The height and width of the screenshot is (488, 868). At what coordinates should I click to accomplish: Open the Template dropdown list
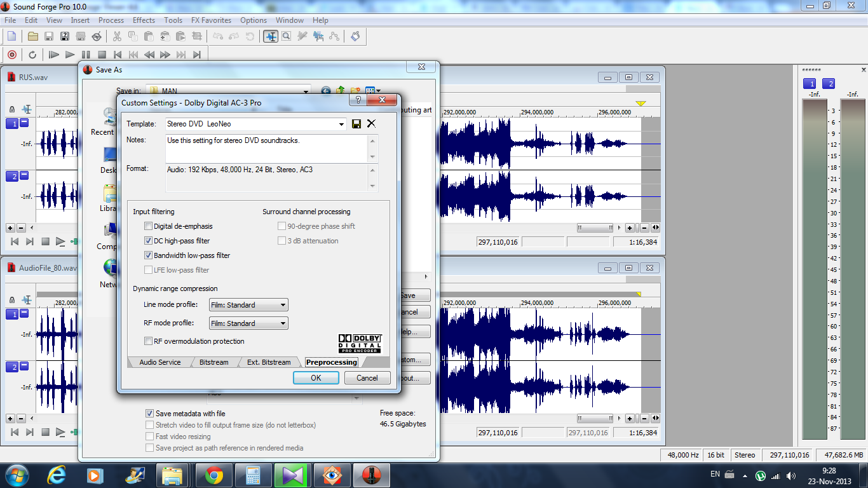coord(341,124)
